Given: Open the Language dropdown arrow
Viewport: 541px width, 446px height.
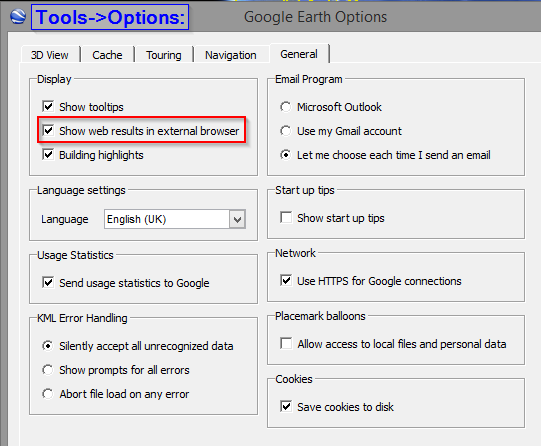Looking at the screenshot, I should [x=237, y=219].
